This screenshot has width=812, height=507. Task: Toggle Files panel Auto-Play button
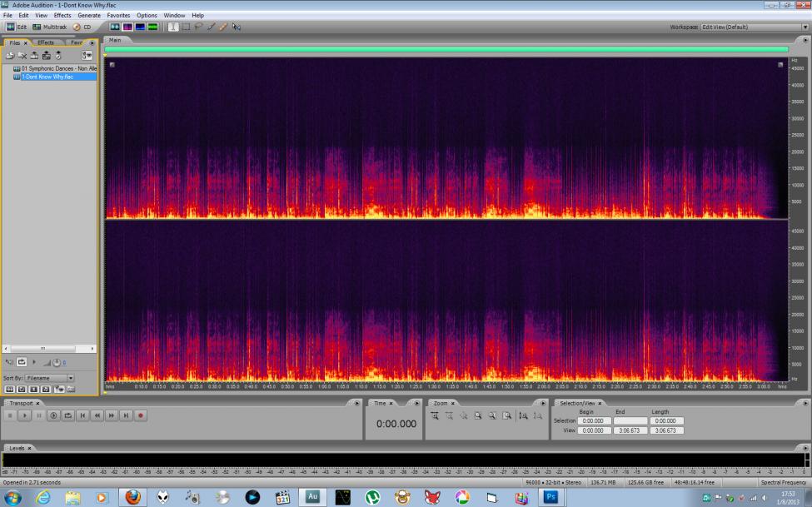click(9, 362)
